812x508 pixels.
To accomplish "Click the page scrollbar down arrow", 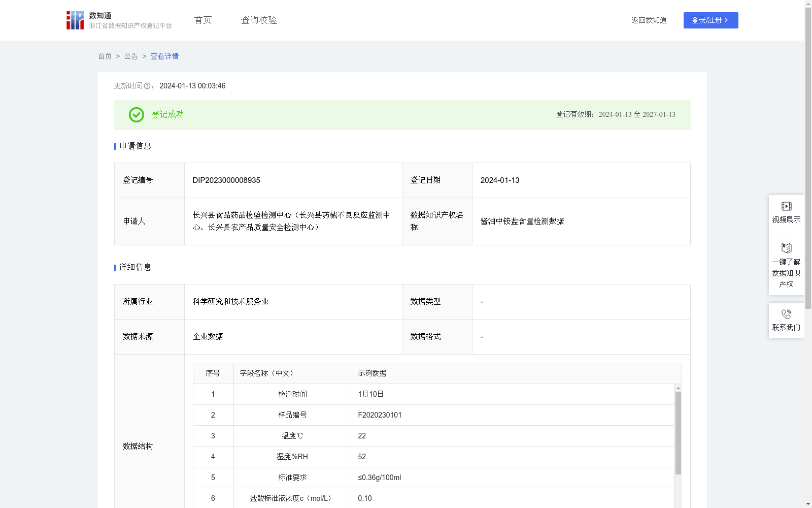I will point(808,504).
